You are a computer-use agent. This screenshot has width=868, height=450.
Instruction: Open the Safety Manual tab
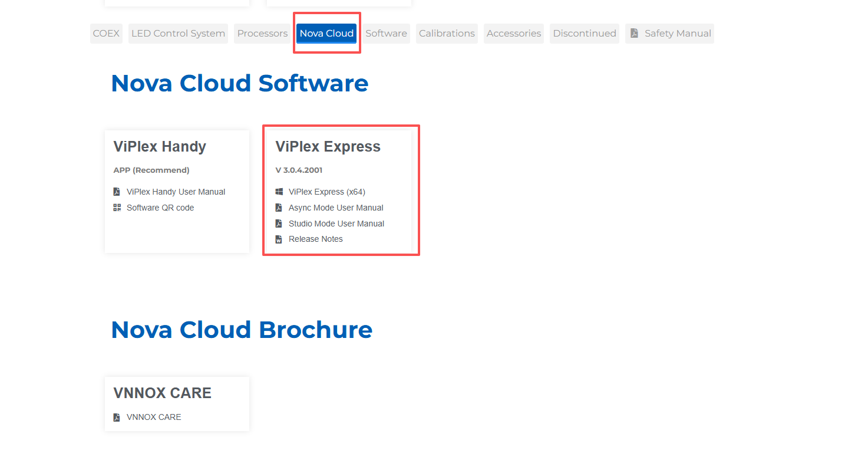click(x=669, y=34)
